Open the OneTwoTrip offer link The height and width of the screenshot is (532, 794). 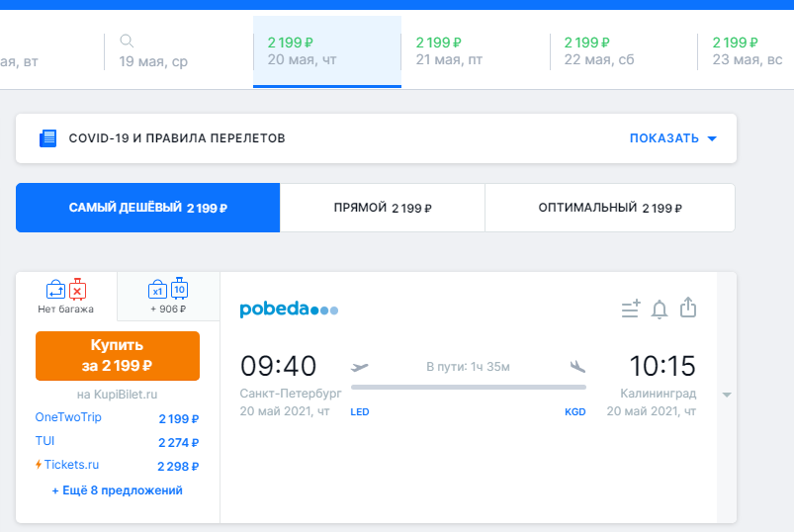click(68, 417)
